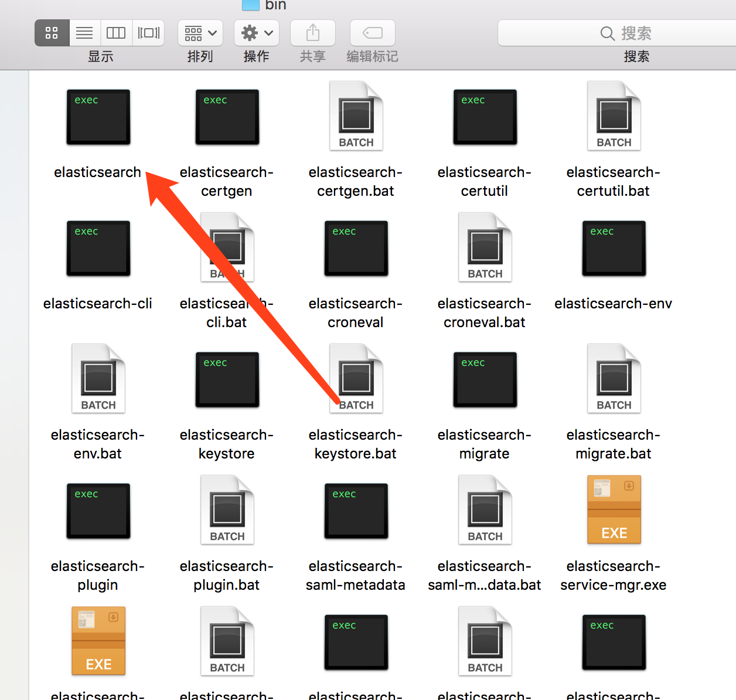Open the 操作 gear action menu

[257, 33]
